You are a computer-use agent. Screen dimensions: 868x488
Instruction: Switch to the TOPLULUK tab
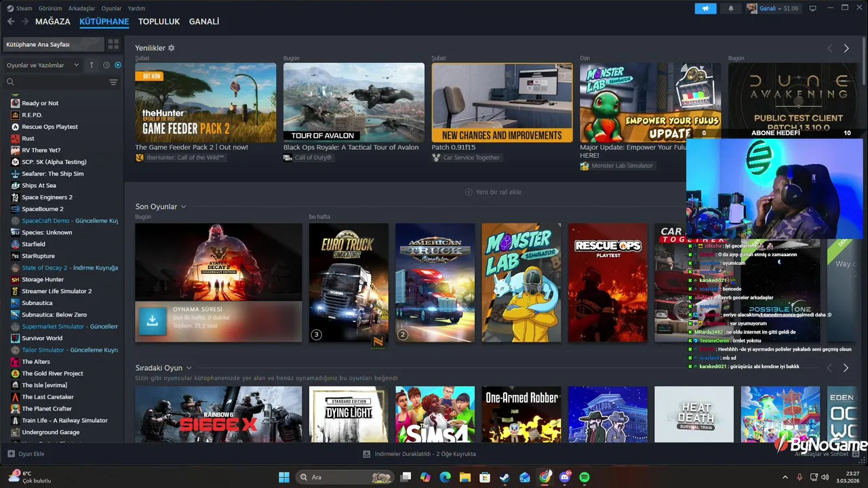click(x=159, y=22)
